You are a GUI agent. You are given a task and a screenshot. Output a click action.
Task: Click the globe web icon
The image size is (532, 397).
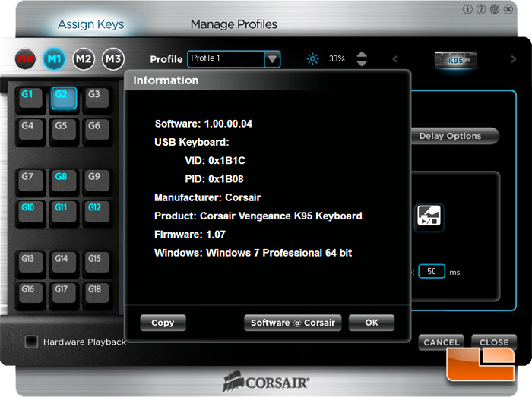pos(495,9)
